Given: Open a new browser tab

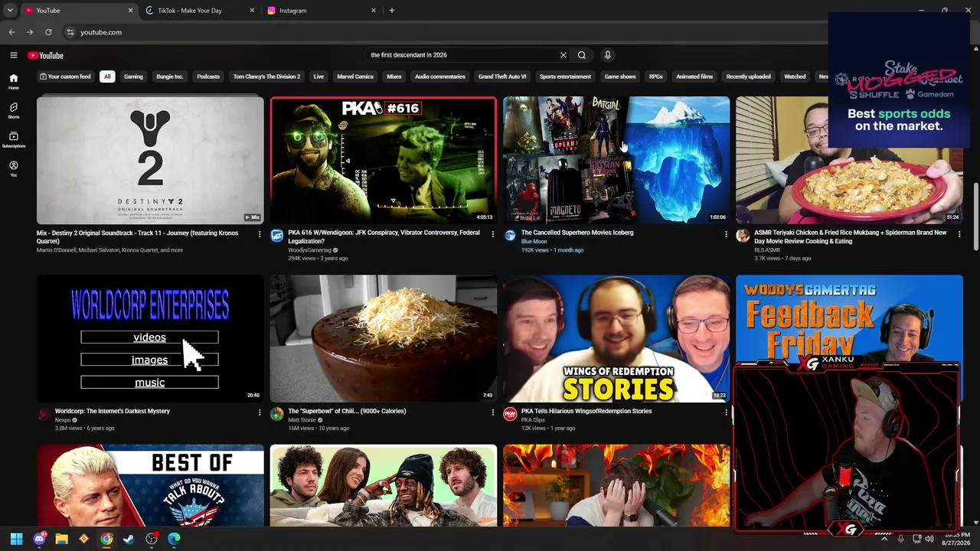Looking at the screenshot, I should pyautogui.click(x=392, y=11).
